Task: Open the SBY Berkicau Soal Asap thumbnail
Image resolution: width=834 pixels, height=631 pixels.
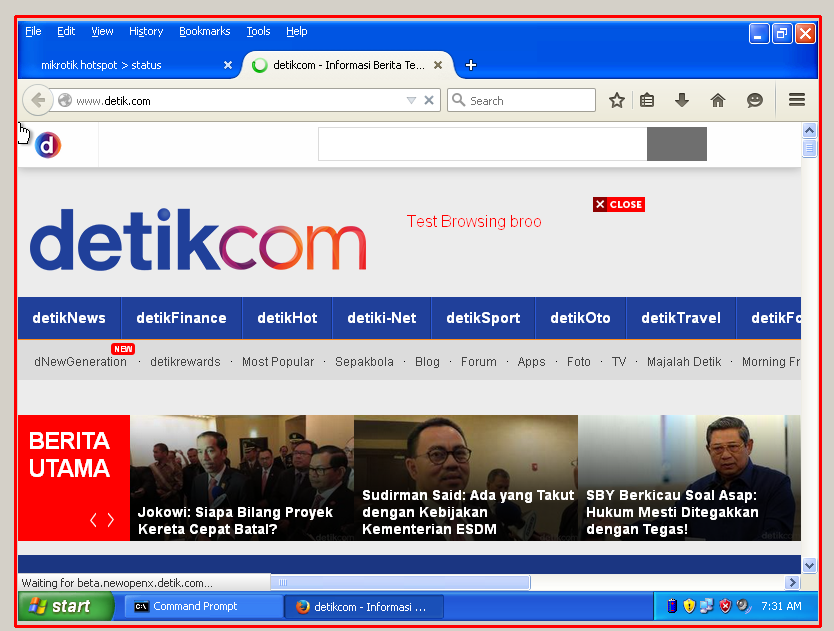Action: (x=689, y=478)
